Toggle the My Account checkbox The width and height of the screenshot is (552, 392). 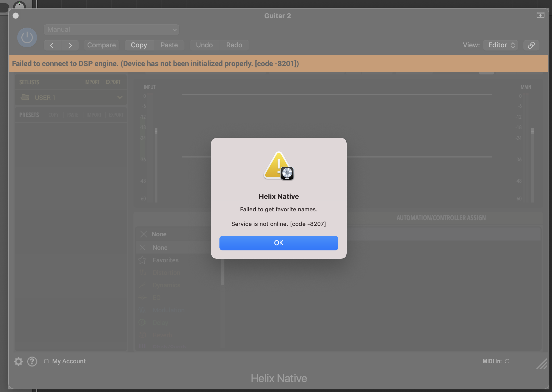(46, 361)
